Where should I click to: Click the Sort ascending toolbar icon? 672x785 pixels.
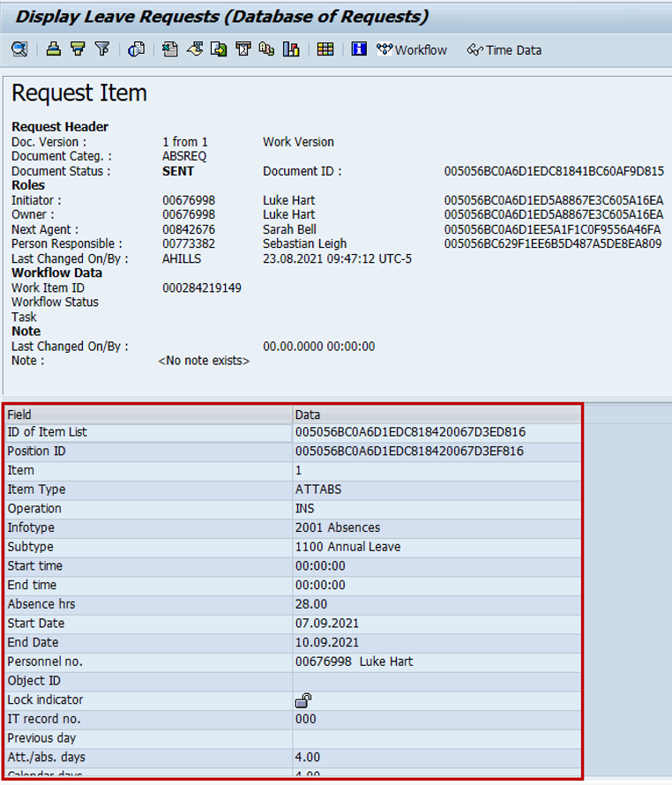coord(54,49)
